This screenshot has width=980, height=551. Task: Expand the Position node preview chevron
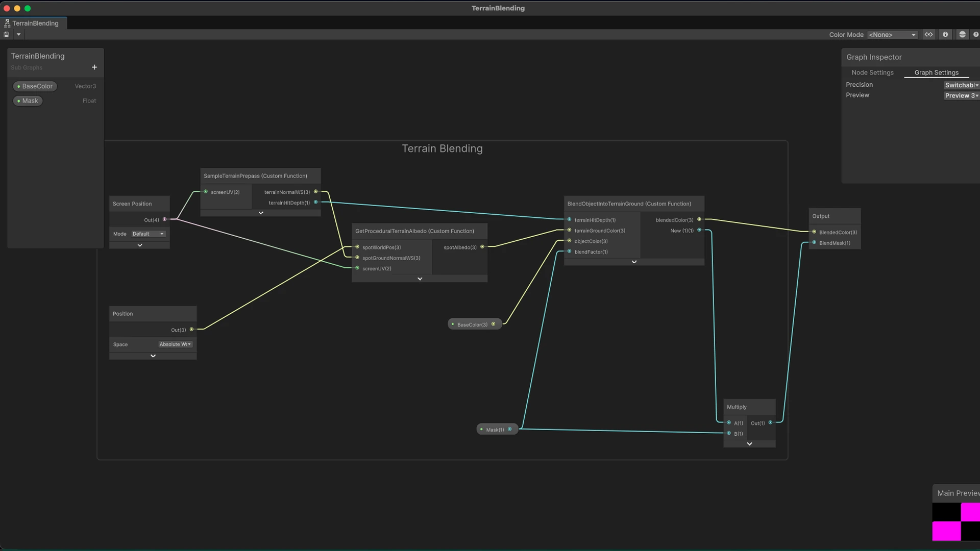pos(153,356)
